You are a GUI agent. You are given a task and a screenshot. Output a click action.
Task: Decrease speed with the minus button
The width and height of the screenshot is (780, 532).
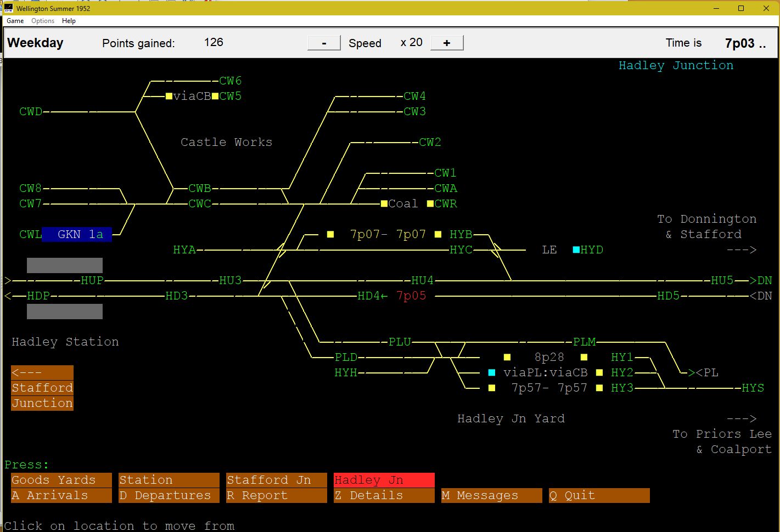(324, 43)
